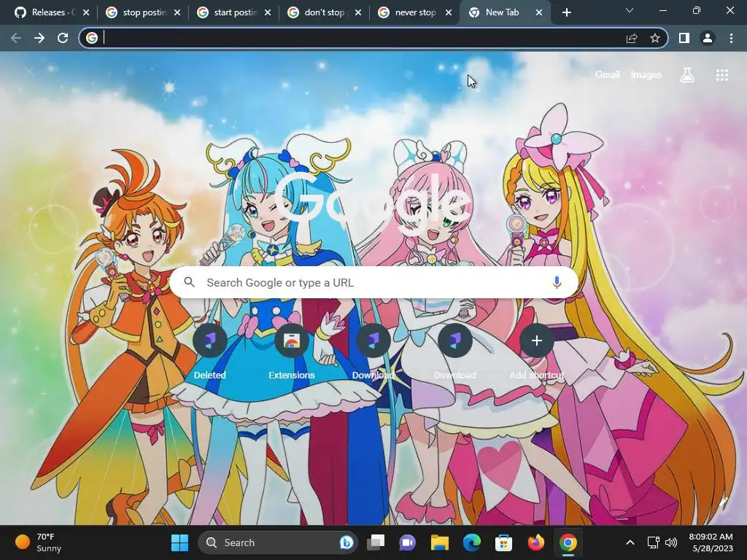Open Task View from taskbar

pos(376,542)
